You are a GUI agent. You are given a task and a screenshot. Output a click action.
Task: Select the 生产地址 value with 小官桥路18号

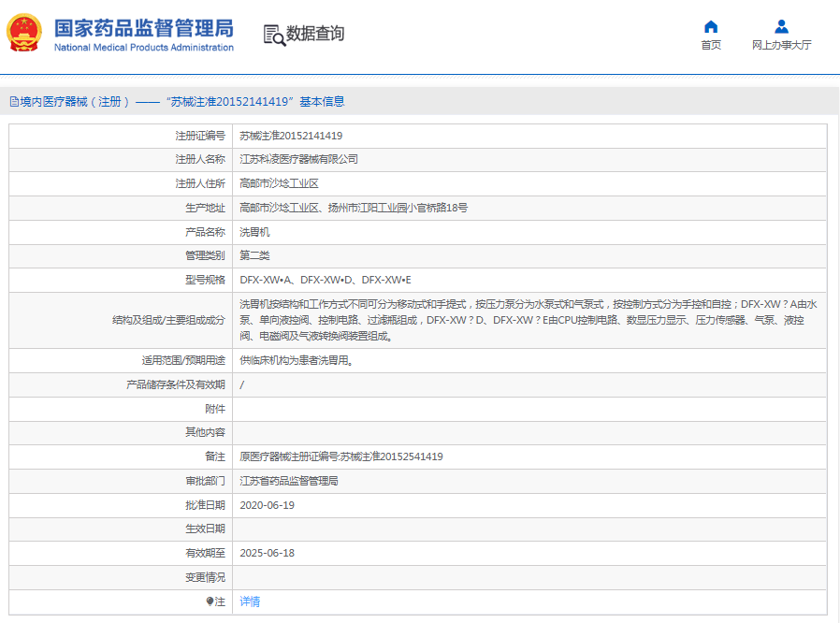(x=354, y=208)
